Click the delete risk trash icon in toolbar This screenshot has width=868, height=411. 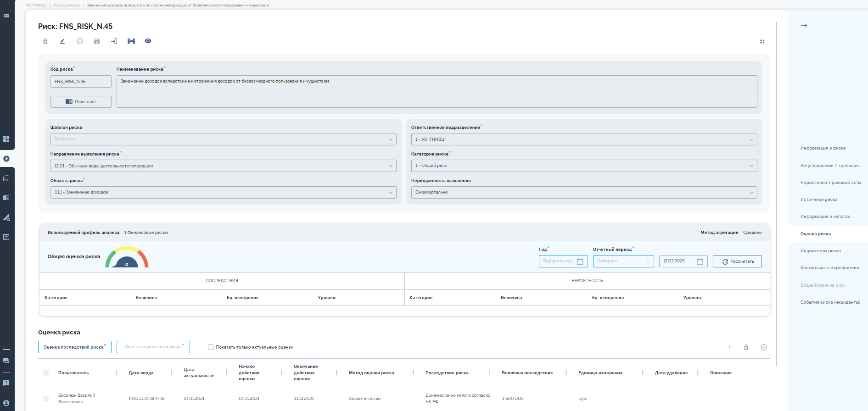click(x=45, y=41)
